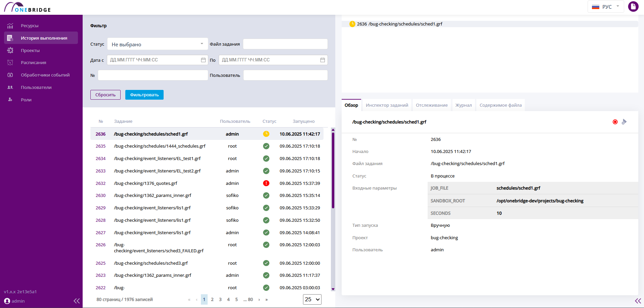Click the Задание column header
Viewport: 644px width, 308px height.
[123, 121]
